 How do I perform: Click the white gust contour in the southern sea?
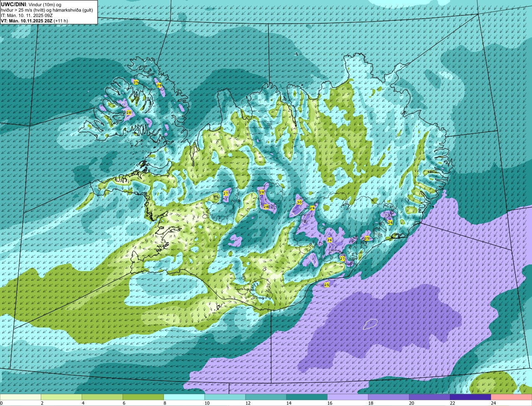pyautogui.click(x=370, y=324)
